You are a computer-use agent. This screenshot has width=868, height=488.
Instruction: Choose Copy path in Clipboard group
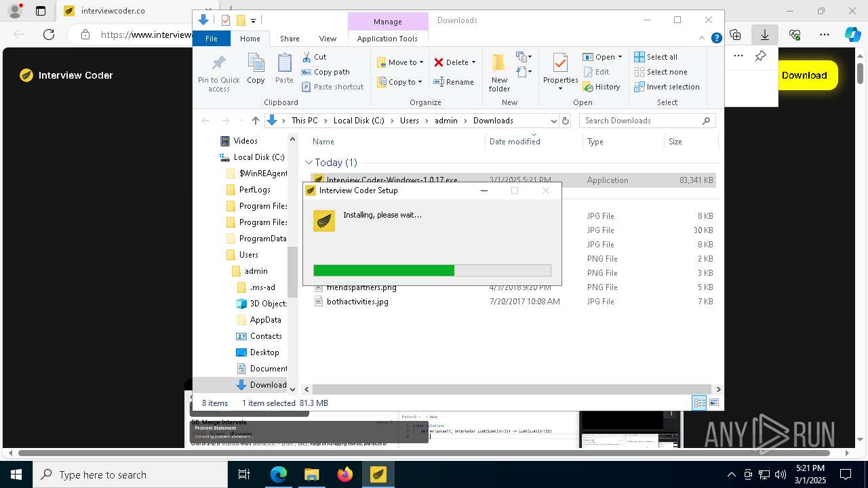[325, 72]
